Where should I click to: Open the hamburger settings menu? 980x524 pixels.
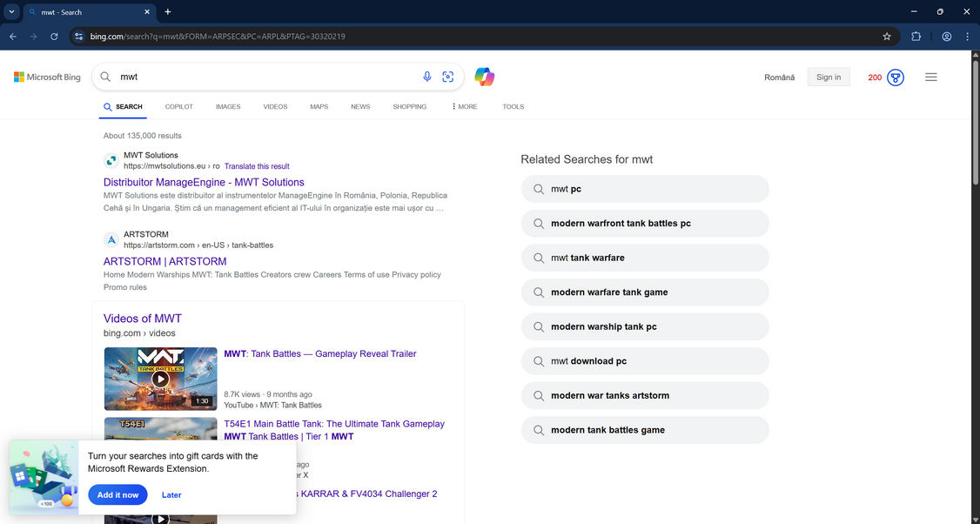click(930, 77)
